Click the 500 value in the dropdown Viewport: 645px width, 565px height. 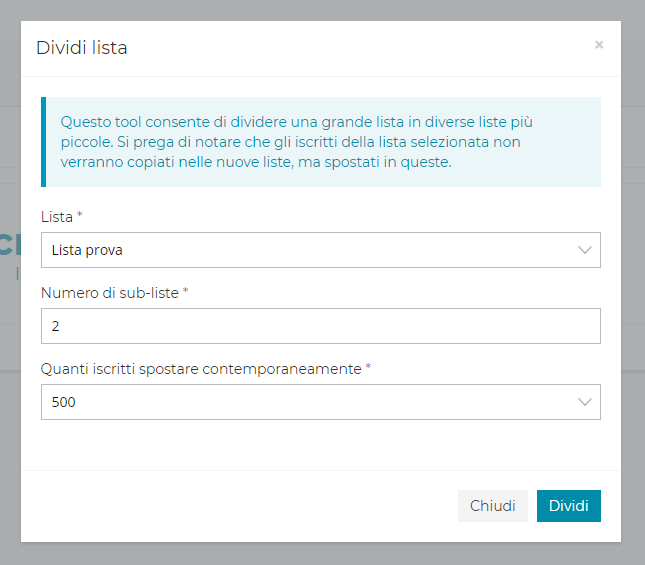(63, 402)
